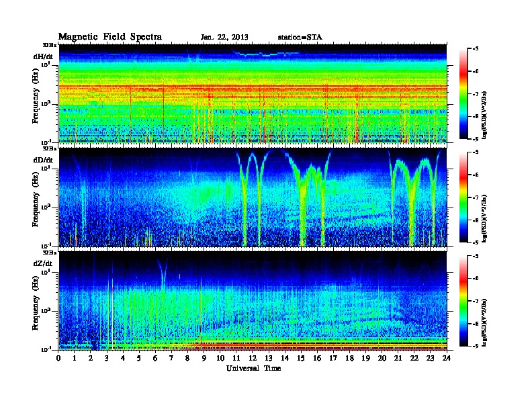Click hour 18 on the time axis
This screenshot has width=532, height=411.
[x=349, y=358]
